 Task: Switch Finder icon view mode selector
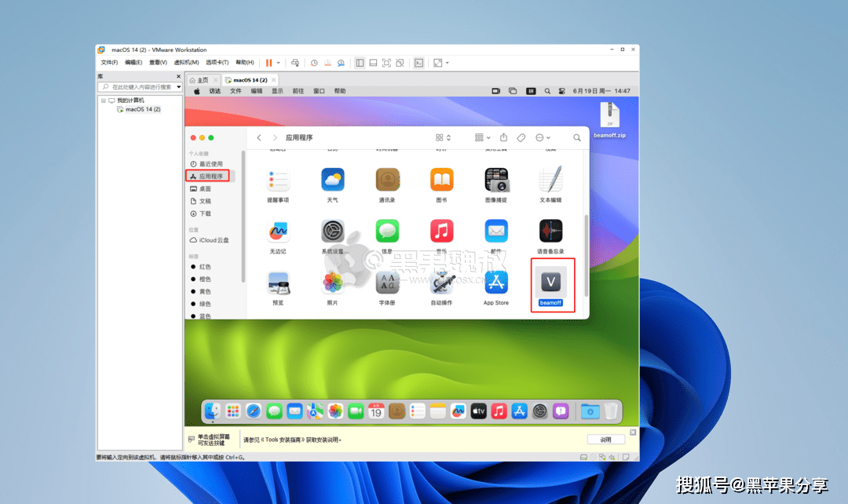pos(443,138)
